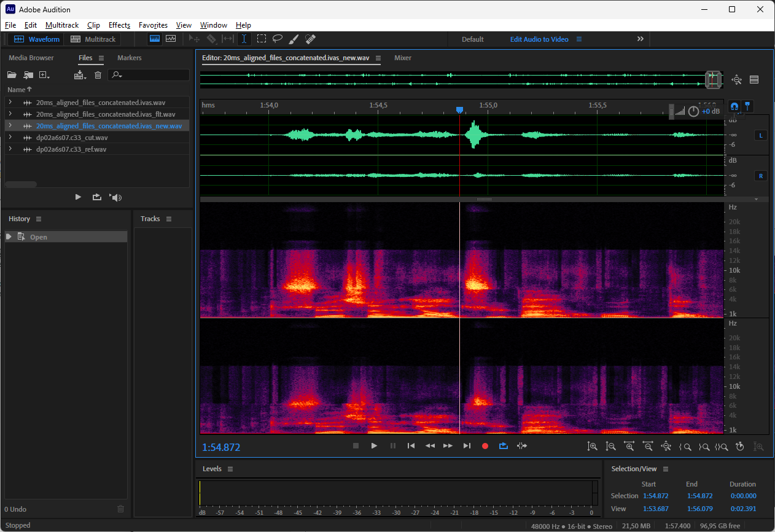Choose the Spot Healing Brush tool

(x=311, y=39)
